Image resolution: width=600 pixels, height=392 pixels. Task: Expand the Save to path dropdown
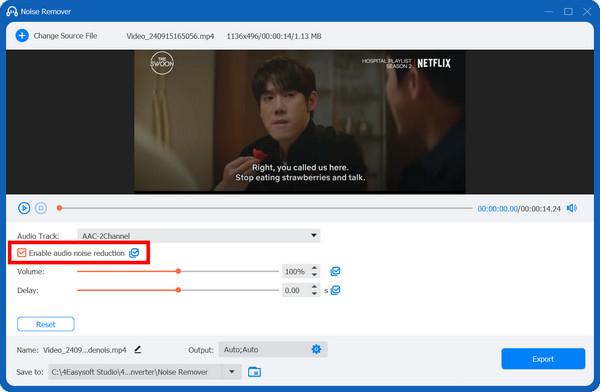(232, 371)
